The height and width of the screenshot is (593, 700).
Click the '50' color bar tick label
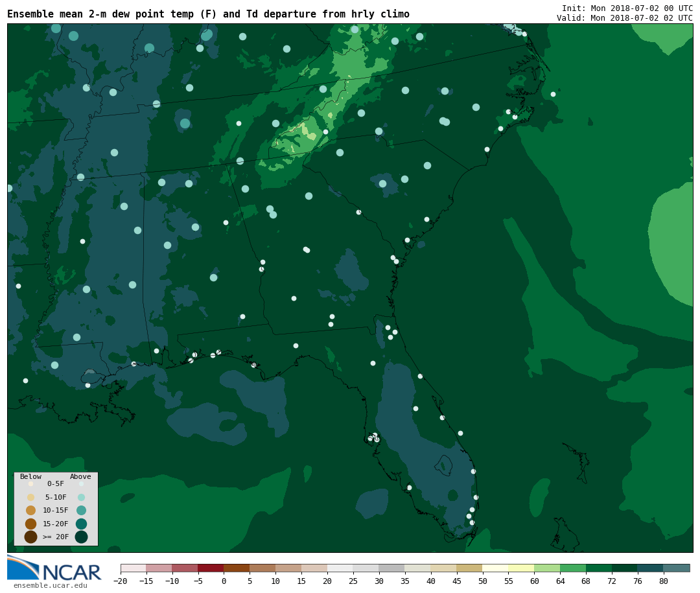[483, 581]
